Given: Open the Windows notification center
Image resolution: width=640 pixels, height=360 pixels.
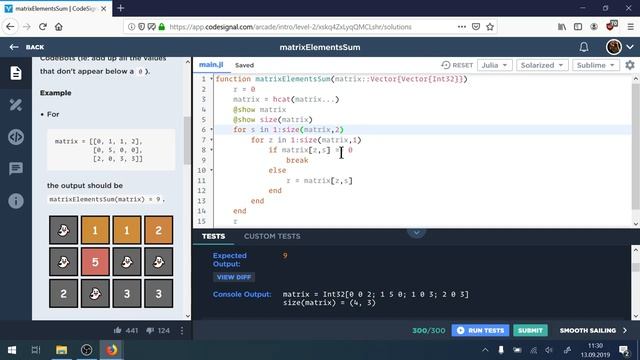Looking at the screenshot, I should (x=623, y=350).
